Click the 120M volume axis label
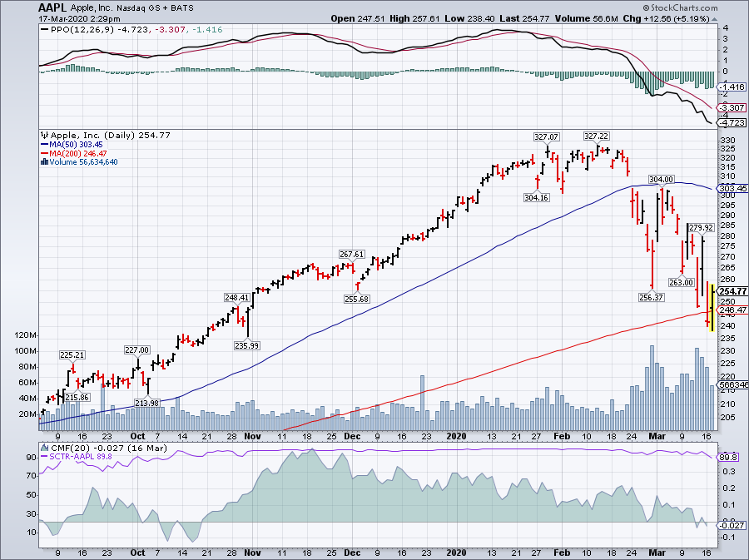The image size is (749, 560). coord(25,335)
